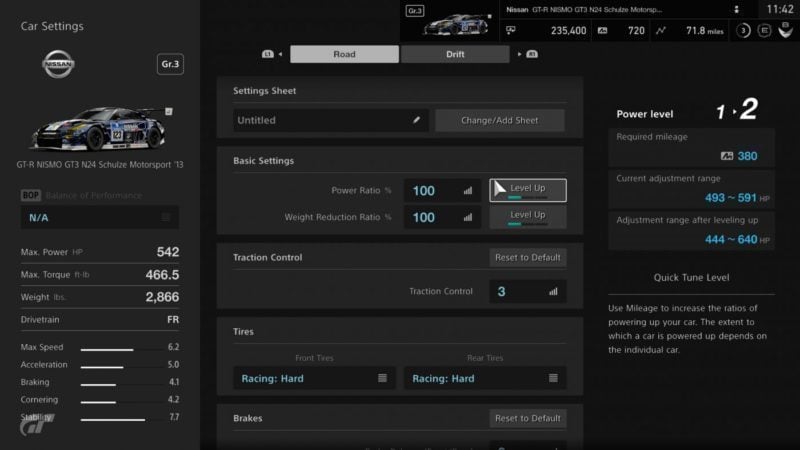Click the trophy icon in top right
This screenshot has width=800, height=450.
(x=786, y=31)
